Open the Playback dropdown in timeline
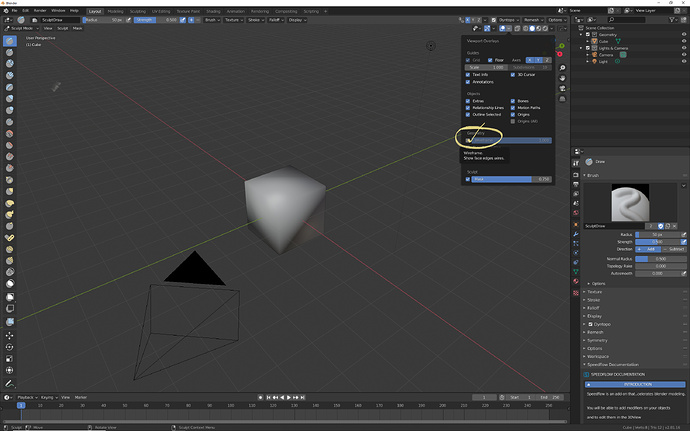This screenshot has width=690, height=431. [x=27, y=398]
